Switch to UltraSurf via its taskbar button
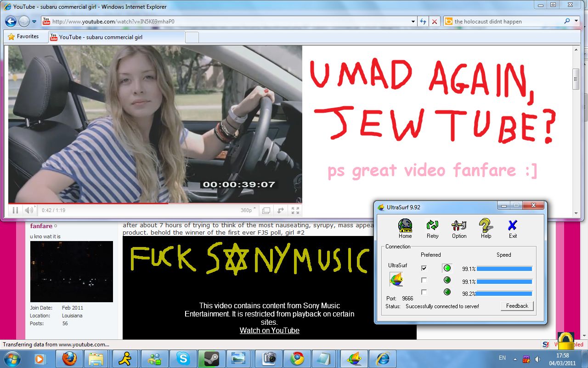The width and height of the screenshot is (588, 368). click(x=354, y=358)
